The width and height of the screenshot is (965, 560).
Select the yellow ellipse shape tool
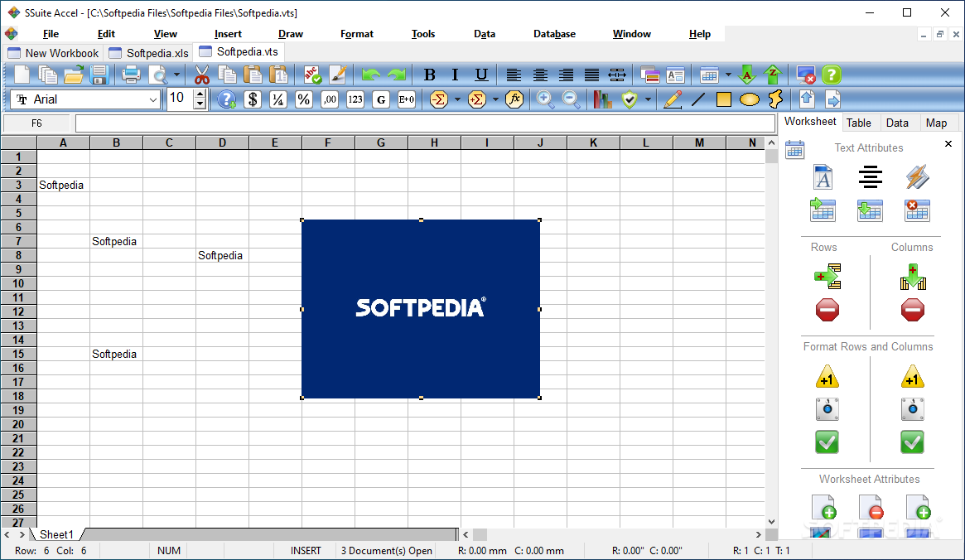coord(750,99)
